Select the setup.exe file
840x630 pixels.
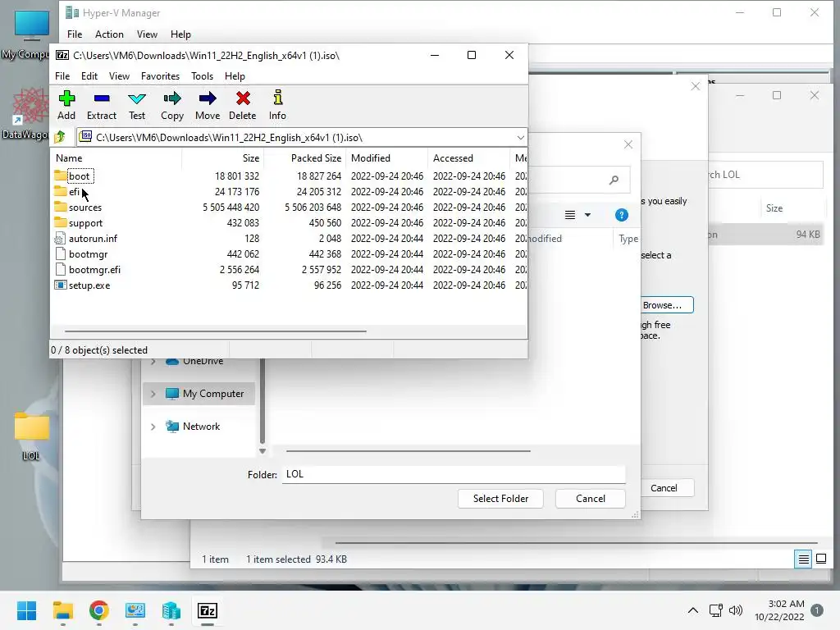click(x=89, y=285)
